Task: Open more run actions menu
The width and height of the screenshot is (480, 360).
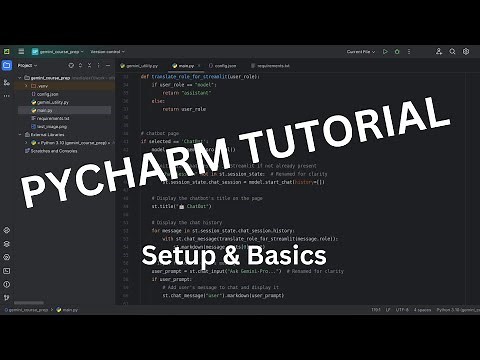Action: (x=409, y=52)
